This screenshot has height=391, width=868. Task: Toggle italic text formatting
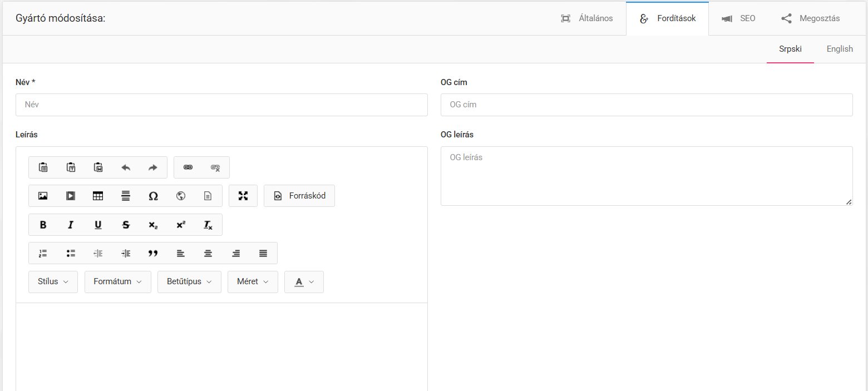(71, 225)
